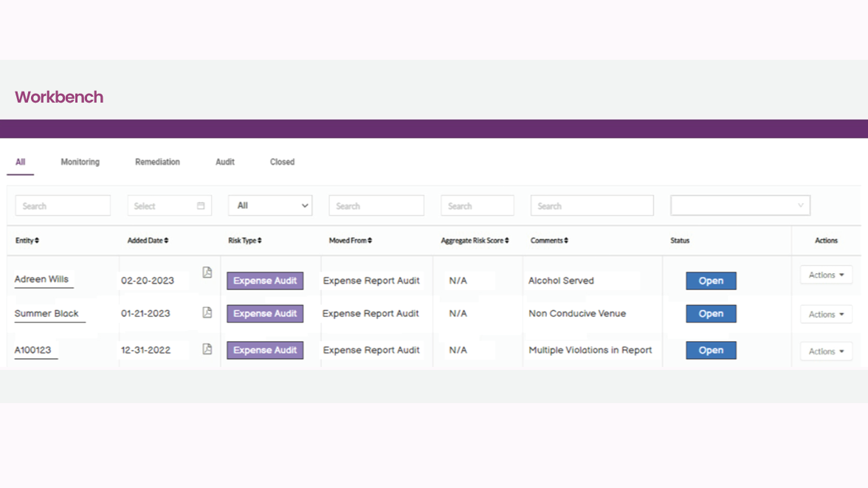Viewport: 868px width, 488px height.
Task: Switch to the Monitoring tab
Action: click(80, 162)
